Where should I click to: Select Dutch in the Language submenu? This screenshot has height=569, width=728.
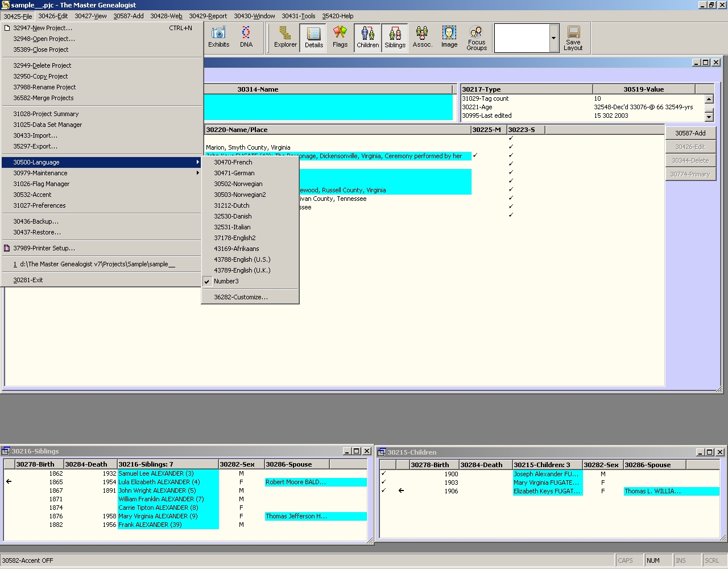(250, 205)
